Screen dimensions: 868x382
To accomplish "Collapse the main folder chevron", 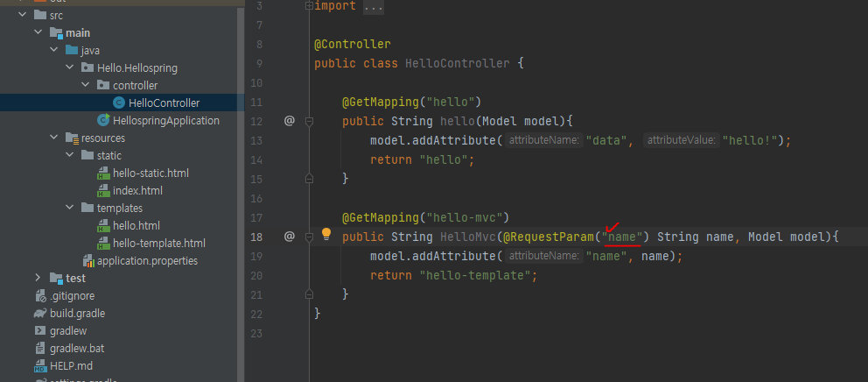I will (x=38, y=32).
